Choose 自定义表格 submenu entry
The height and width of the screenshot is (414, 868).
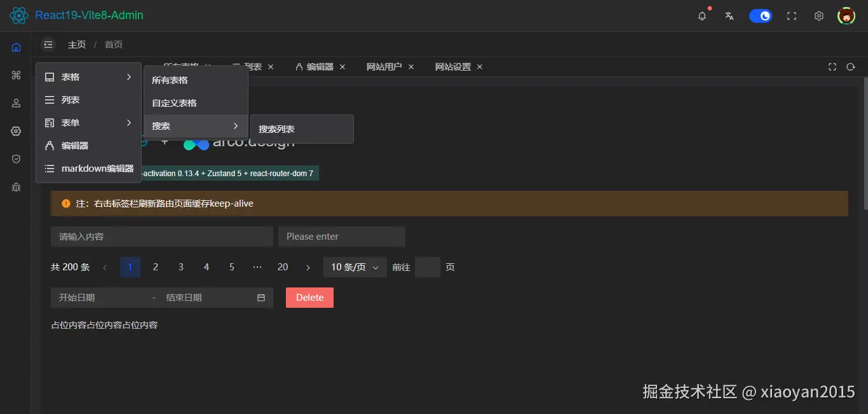[x=196, y=103]
